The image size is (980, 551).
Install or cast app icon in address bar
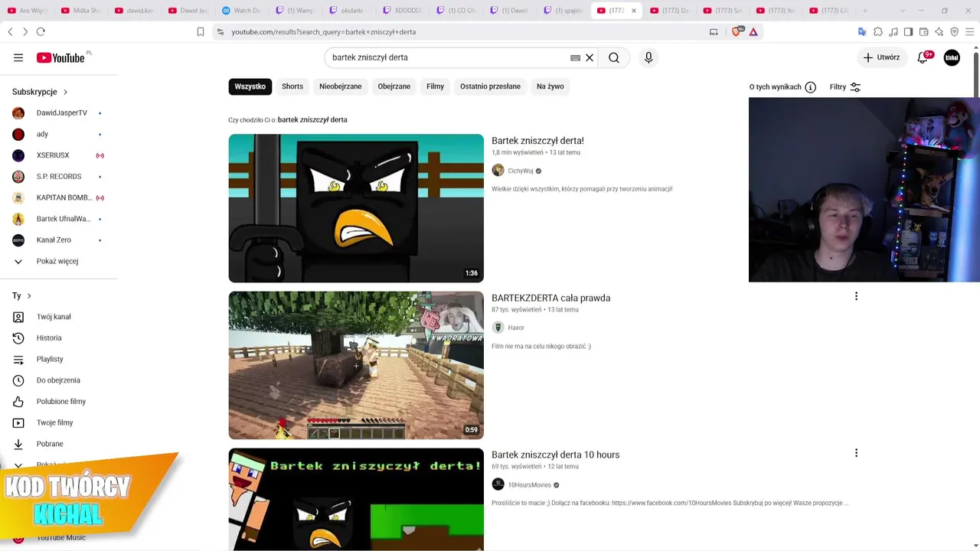coord(714,31)
